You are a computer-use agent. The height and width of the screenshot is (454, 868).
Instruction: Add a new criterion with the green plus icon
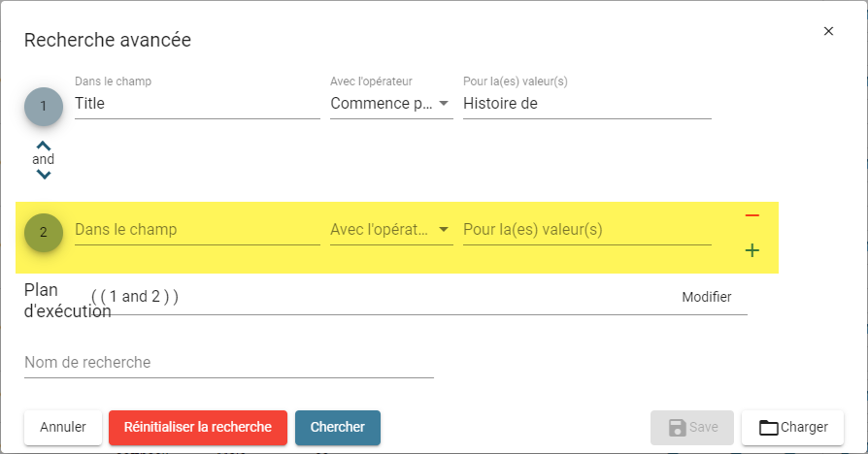(751, 250)
